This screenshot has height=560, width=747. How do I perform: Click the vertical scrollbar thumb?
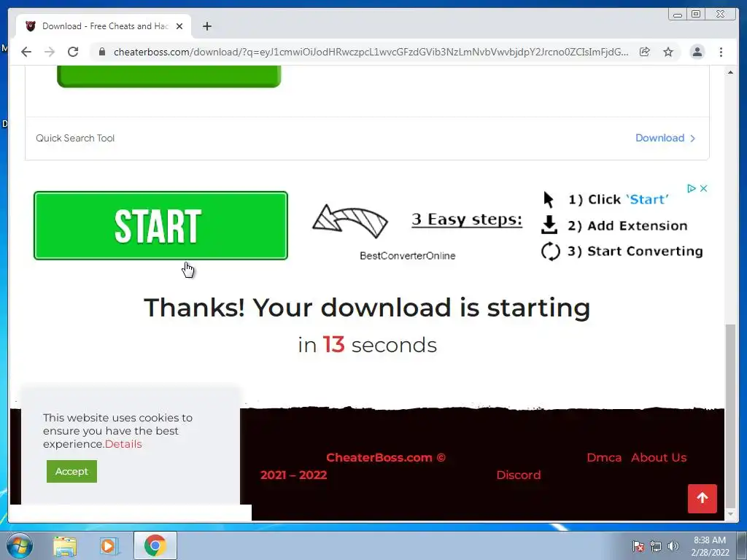point(730,416)
